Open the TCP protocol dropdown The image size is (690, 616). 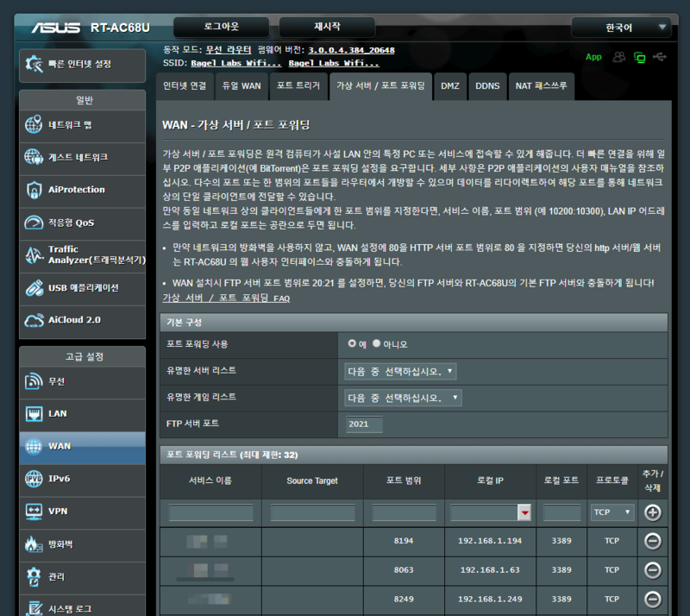(612, 512)
